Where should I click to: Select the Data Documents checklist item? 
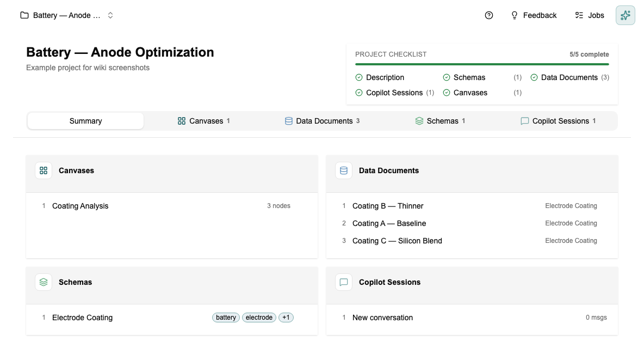(569, 77)
